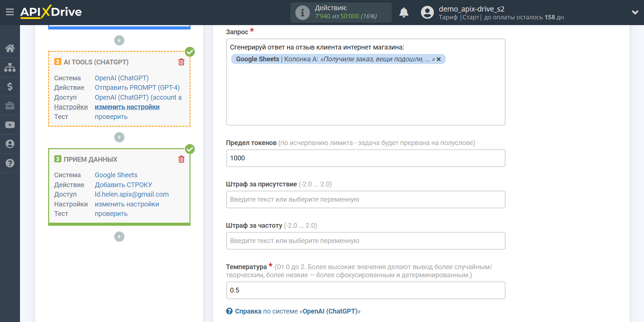Open ld.helen.apix@gmail.com access link
The height and width of the screenshot is (322, 644).
pyautogui.click(x=132, y=194)
